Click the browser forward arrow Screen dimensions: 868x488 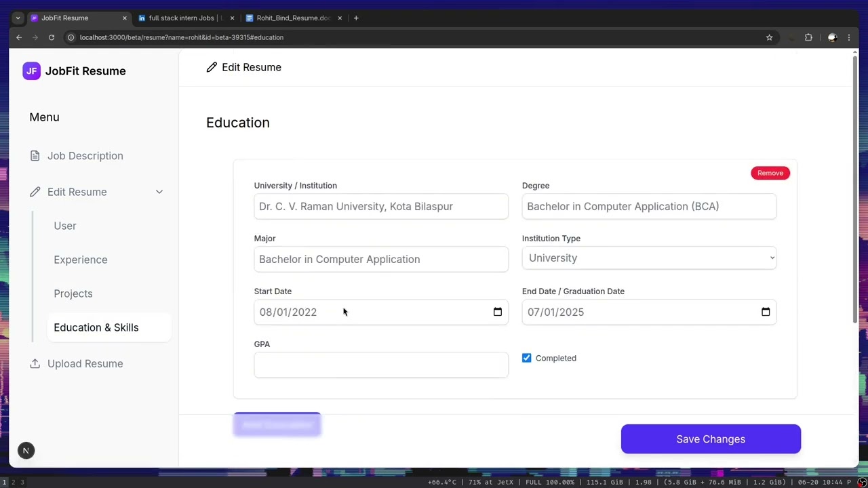pyautogui.click(x=35, y=37)
